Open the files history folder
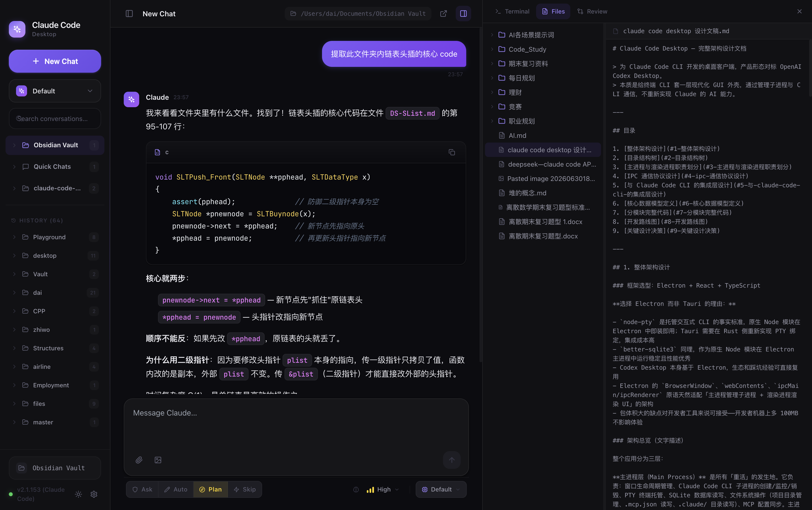This screenshot has width=812, height=510. tap(55, 404)
